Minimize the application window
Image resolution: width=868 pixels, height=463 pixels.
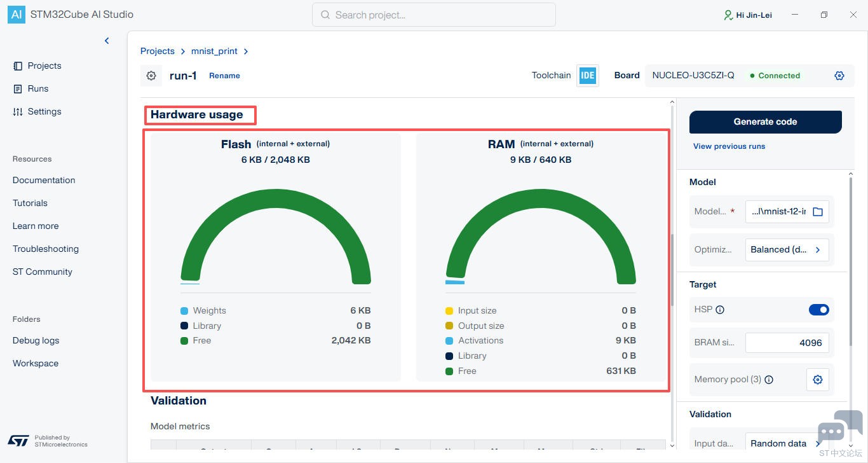point(795,15)
